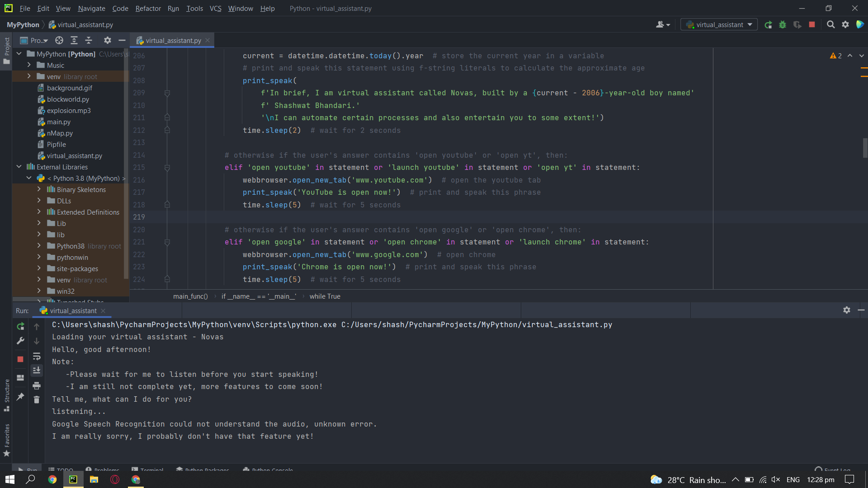Click main_func() breadcrumb

click(190, 296)
